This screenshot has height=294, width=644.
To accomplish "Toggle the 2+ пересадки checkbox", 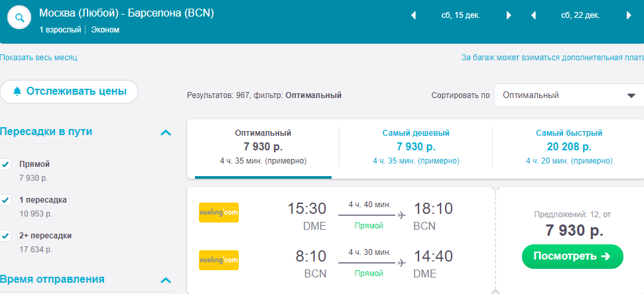I will coord(5,236).
